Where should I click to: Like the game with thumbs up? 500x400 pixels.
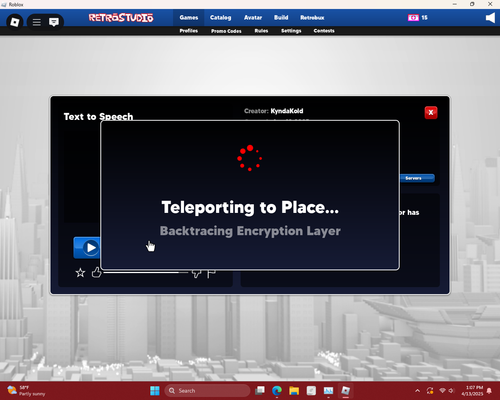(x=96, y=272)
